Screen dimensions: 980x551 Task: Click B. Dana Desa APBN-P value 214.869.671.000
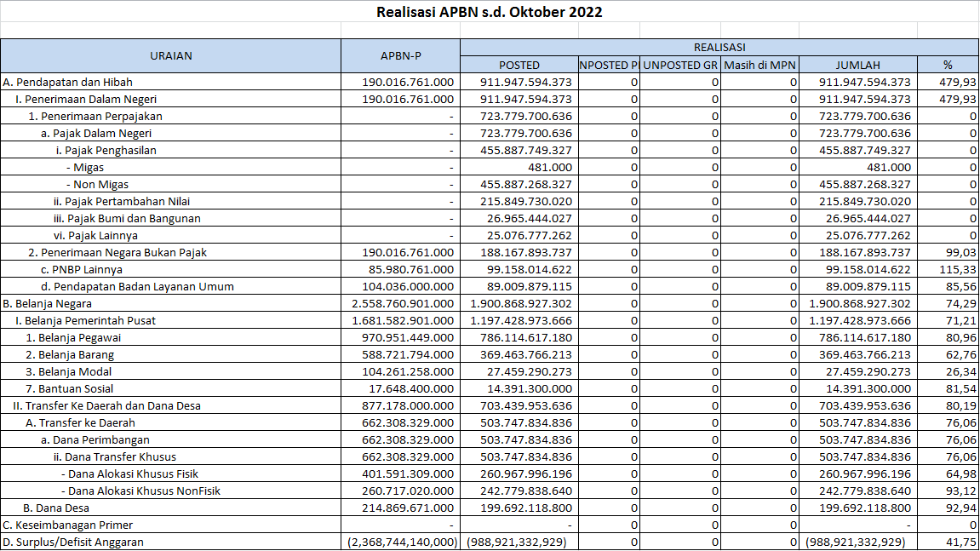407,508
